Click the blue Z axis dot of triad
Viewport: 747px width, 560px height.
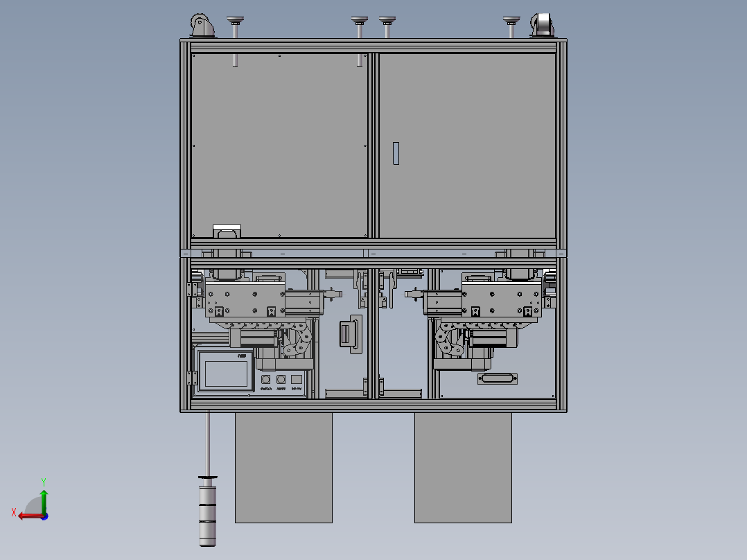click(45, 516)
